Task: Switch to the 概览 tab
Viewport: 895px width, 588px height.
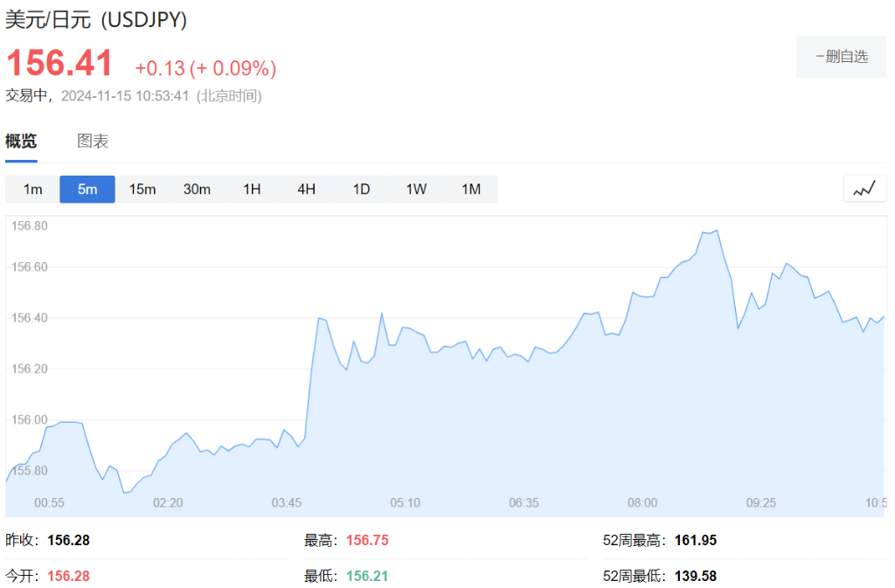Action: click(19, 141)
